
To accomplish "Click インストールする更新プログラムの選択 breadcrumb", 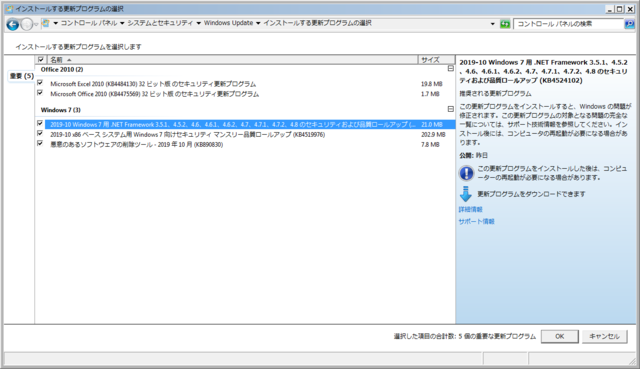I will (x=317, y=23).
